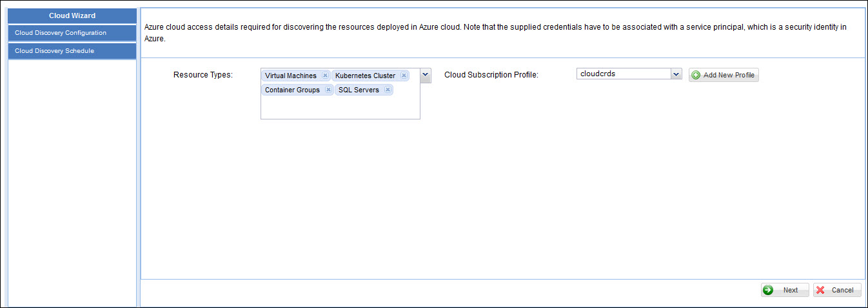Click the green arrow icon on Next
This screenshot has width=868, height=308.
[768, 290]
